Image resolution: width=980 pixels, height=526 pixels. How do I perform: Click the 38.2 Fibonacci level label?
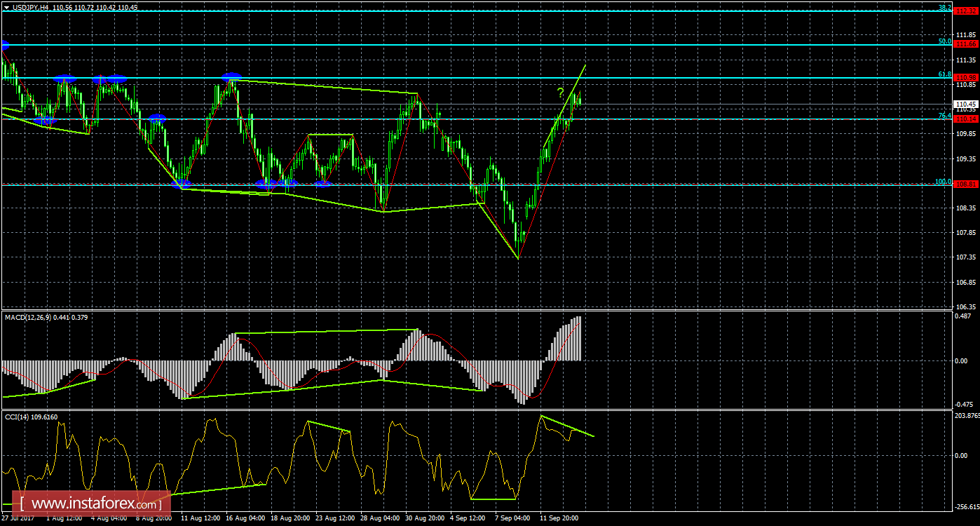coord(944,7)
